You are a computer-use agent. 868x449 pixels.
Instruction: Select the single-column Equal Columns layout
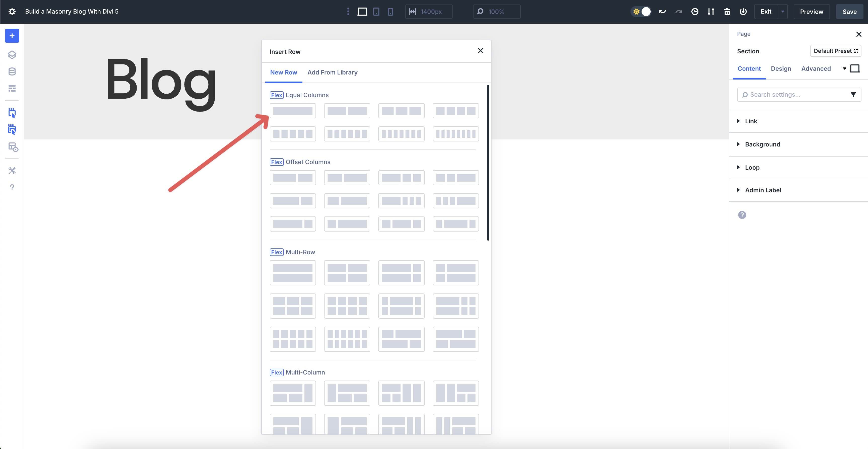click(x=292, y=110)
